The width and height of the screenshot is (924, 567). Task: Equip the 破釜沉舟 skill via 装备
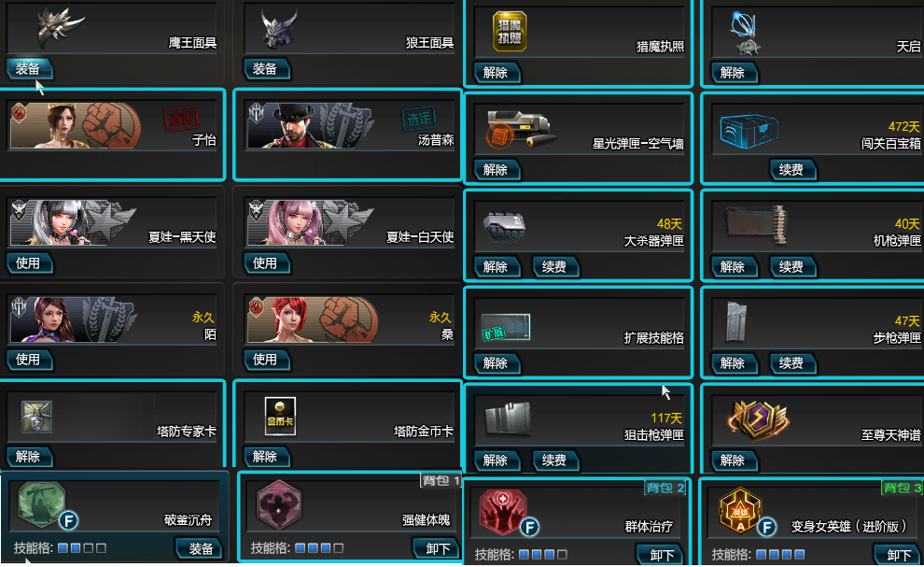pyautogui.click(x=199, y=548)
